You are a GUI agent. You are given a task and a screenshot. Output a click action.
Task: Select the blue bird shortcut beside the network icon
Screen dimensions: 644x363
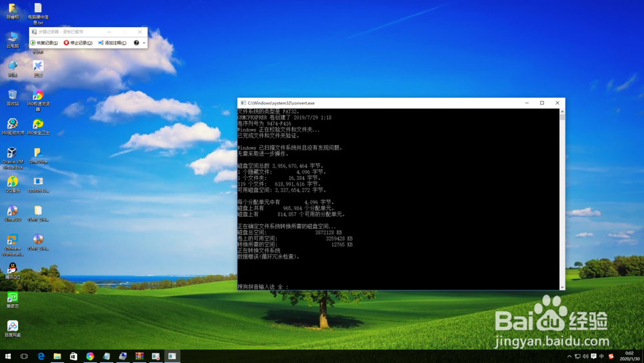[x=38, y=69]
